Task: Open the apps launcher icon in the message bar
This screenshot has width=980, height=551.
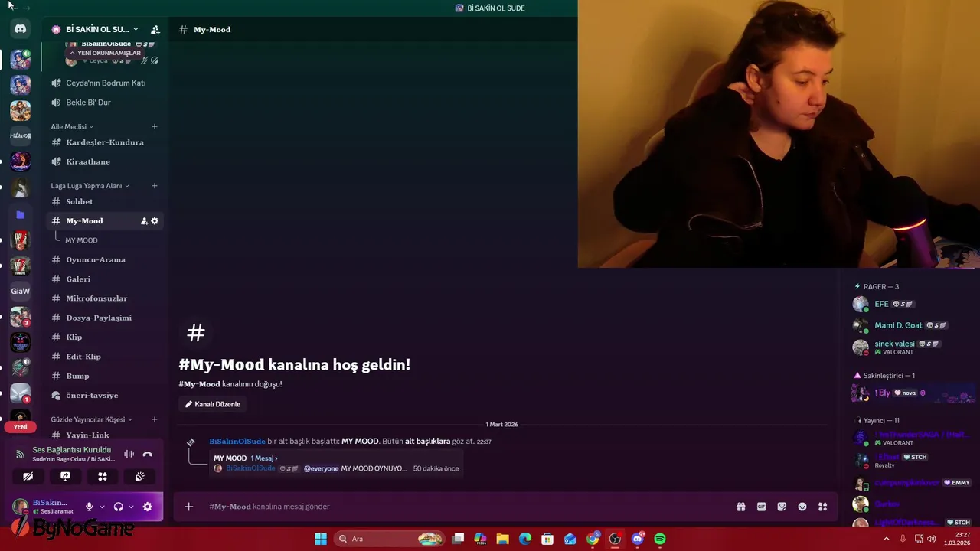Action: pyautogui.click(x=822, y=507)
